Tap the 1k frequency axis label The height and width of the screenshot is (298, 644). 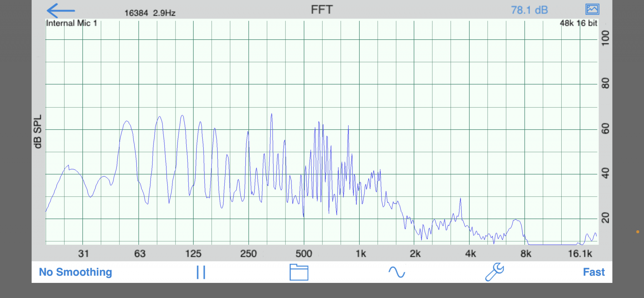[361, 254]
